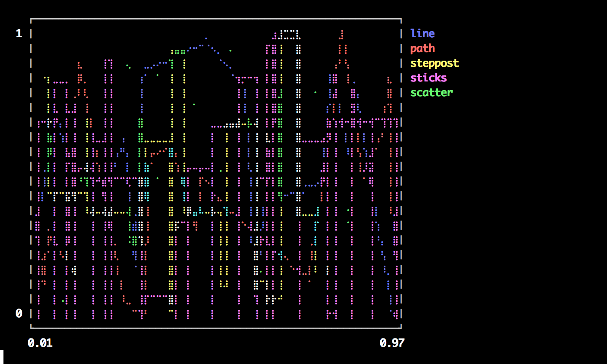Click the bottom-right corner of plot frame
Image resolution: width=607 pixels, height=364 pixels.
pos(401,328)
